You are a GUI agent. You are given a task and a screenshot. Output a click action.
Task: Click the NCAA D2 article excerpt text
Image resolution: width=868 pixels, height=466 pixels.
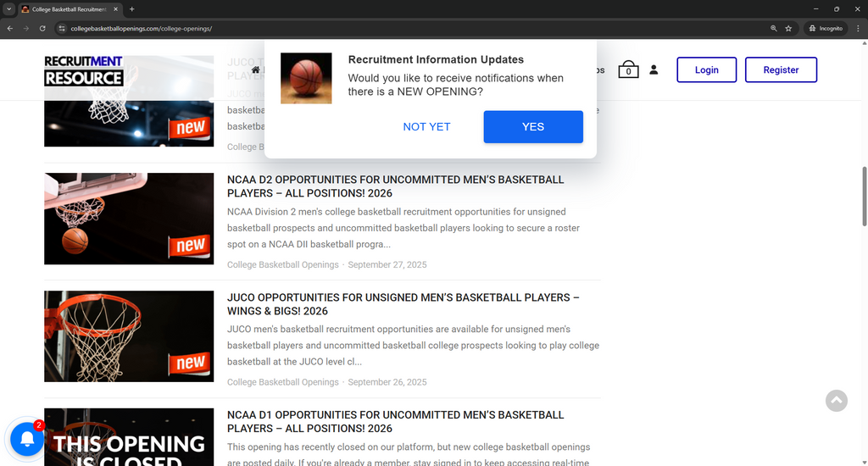point(403,228)
